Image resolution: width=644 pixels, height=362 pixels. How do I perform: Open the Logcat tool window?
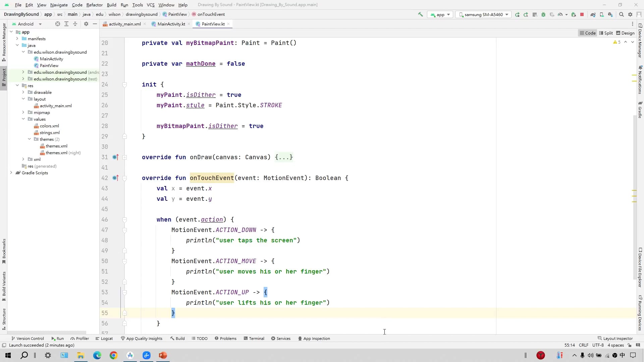pyautogui.click(x=104, y=339)
